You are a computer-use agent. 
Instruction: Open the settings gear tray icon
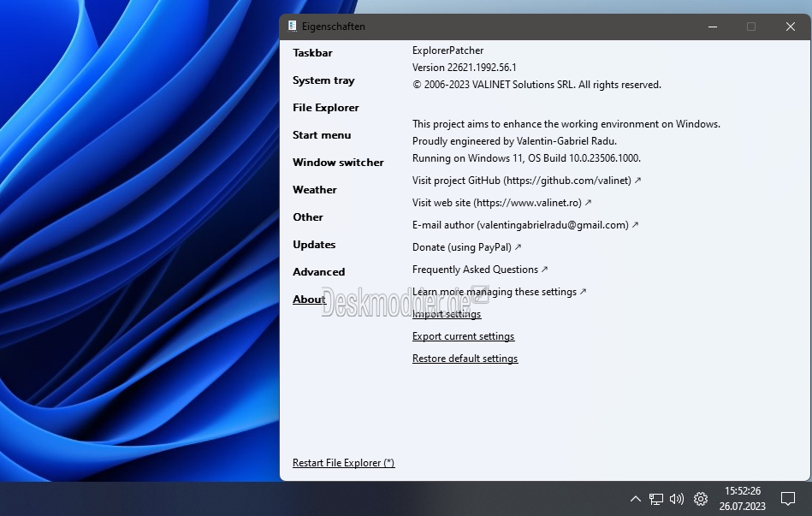point(701,499)
